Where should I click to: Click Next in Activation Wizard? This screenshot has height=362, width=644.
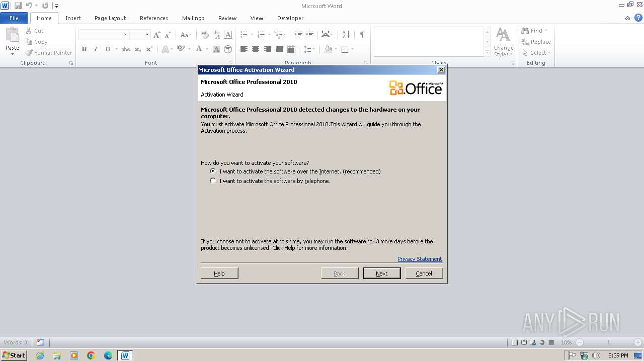coord(382,273)
